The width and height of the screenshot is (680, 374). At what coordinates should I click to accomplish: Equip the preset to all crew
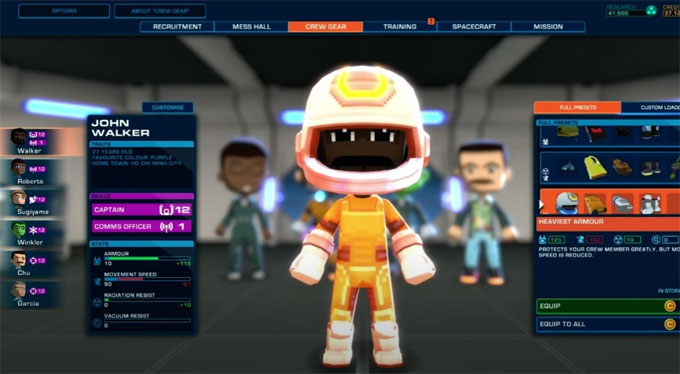point(608,324)
